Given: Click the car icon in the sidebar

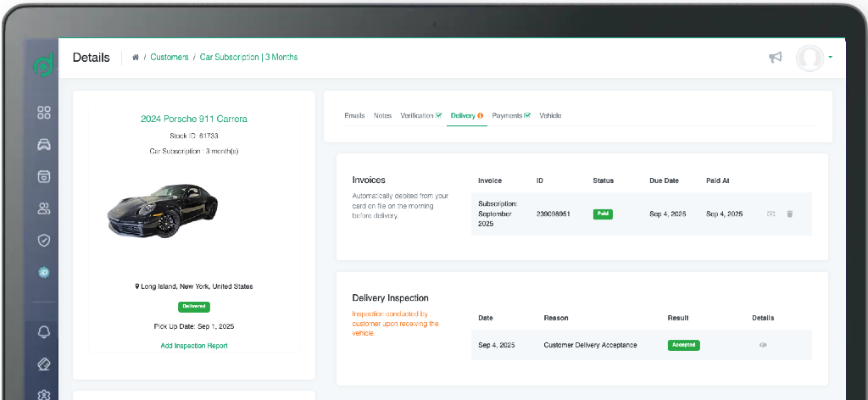Looking at the screenshot, I should (44, 145).
